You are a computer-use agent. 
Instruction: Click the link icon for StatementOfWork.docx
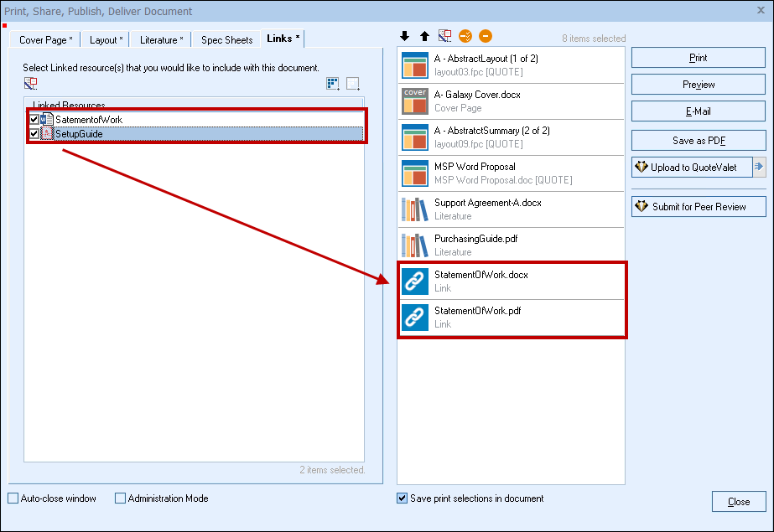pos(414,281)
